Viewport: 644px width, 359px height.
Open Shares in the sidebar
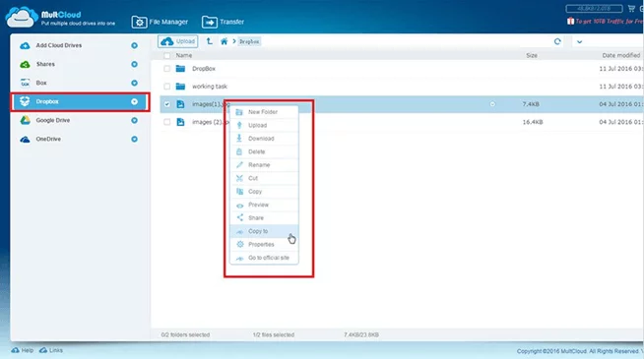pos(45,64)
